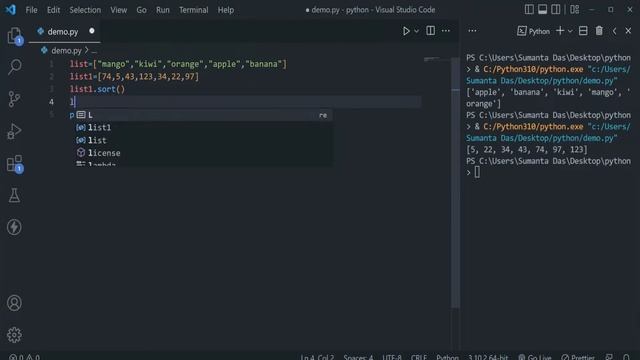Open the Selection menu
The image size is (640, 360).
tap(85, 10)
